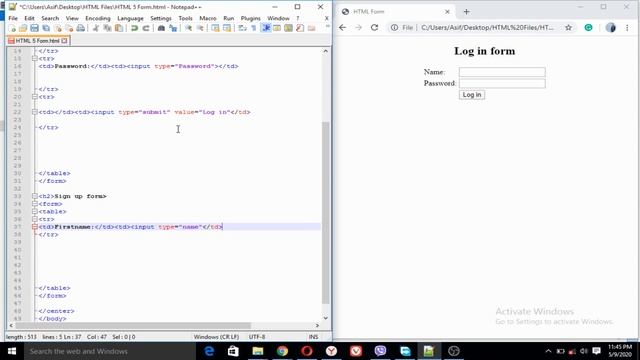
Task: Save the document with the Save icon
Action: pyautogui.click(x=34, y=28)
